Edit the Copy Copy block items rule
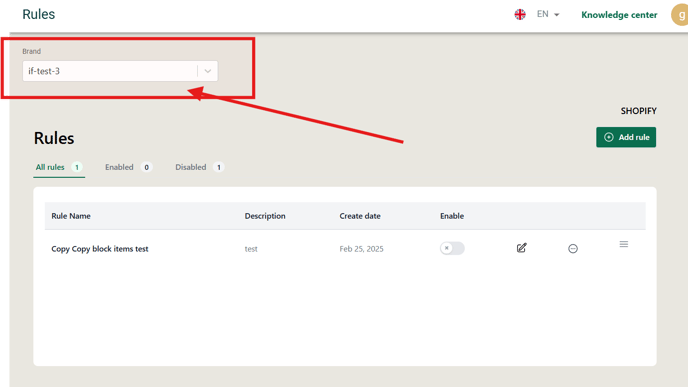 [521, 248]
